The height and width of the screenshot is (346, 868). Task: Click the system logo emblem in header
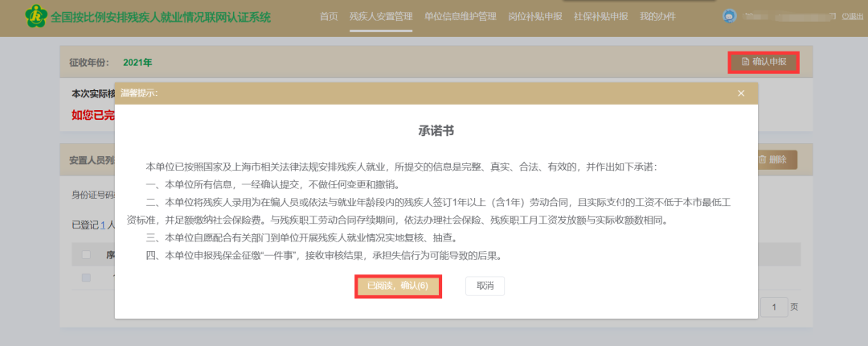point(35,16)
